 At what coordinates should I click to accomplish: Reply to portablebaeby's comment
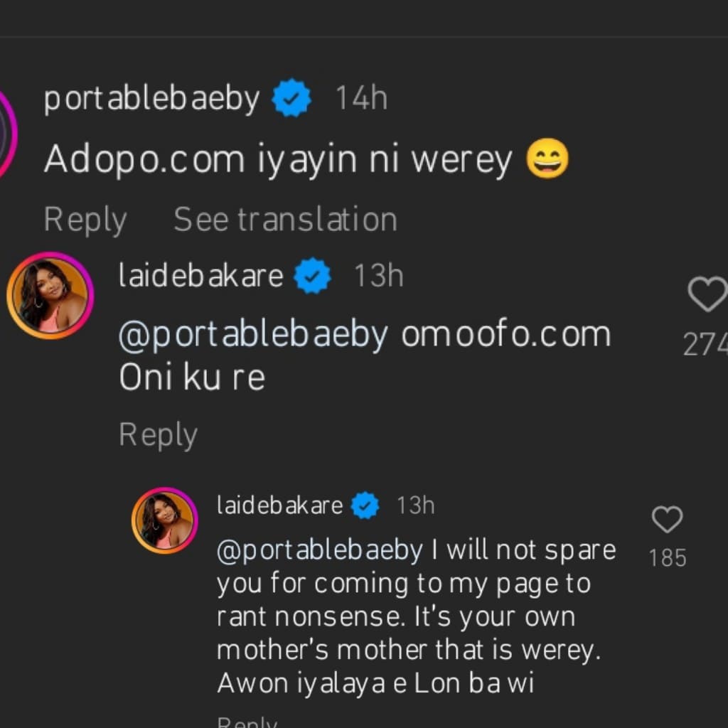(84, 218)
